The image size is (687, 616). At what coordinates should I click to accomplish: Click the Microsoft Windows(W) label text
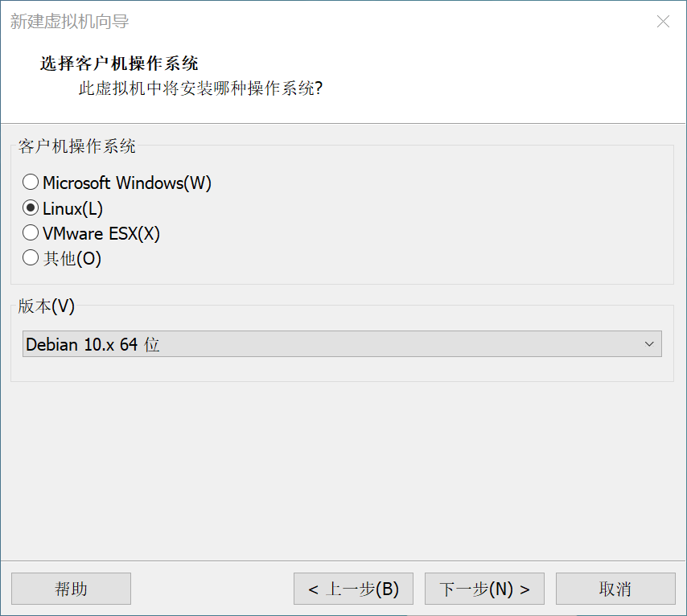[127, 182]
